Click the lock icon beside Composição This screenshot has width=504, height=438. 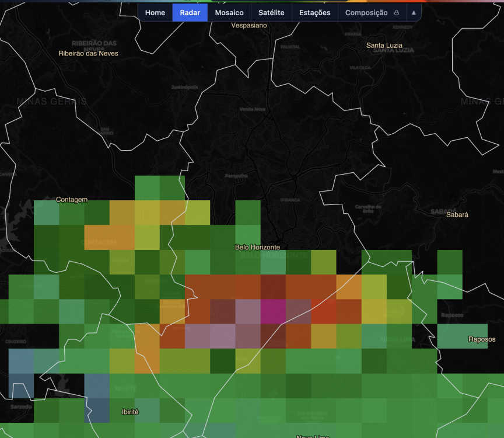[x=397, y=12]
